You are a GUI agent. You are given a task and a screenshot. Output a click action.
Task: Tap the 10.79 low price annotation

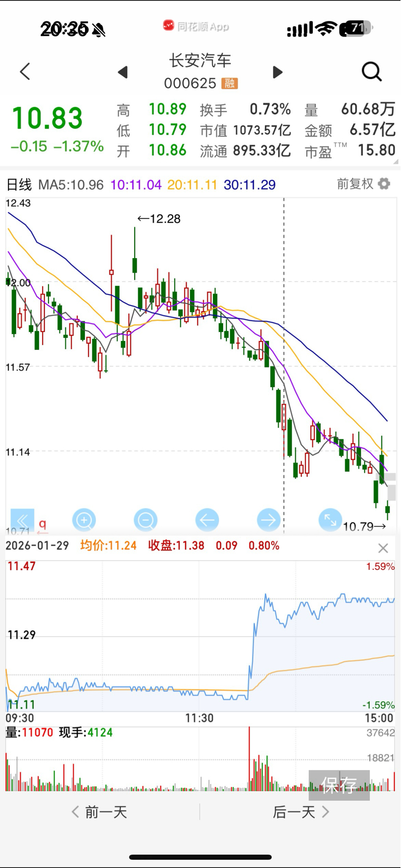tap(364, 527)
